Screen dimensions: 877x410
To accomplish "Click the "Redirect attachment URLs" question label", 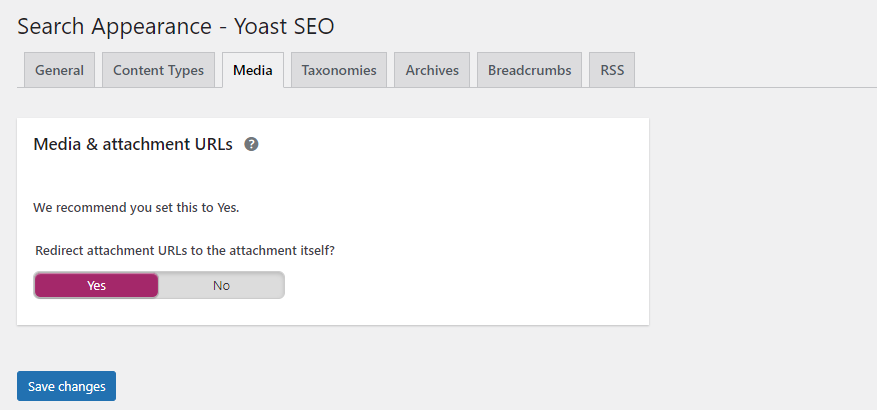I will (112, 250).
